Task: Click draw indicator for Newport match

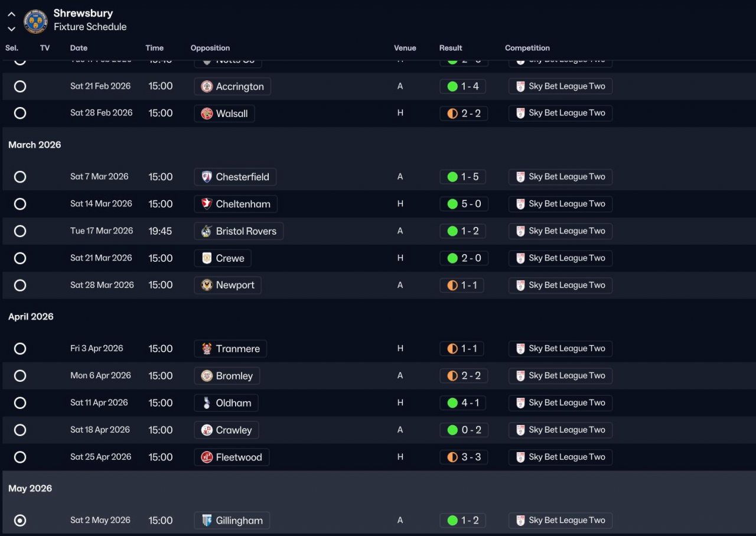Action: tap(452, 285)
